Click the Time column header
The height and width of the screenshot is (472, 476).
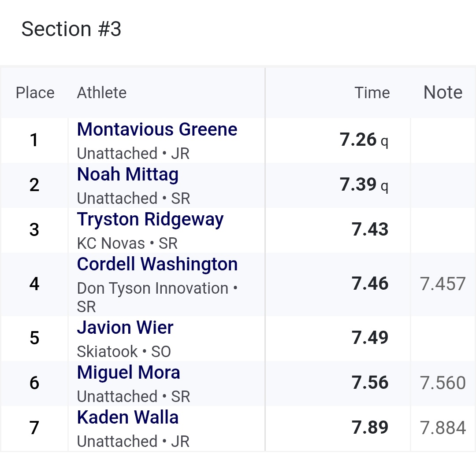[372, 92]
